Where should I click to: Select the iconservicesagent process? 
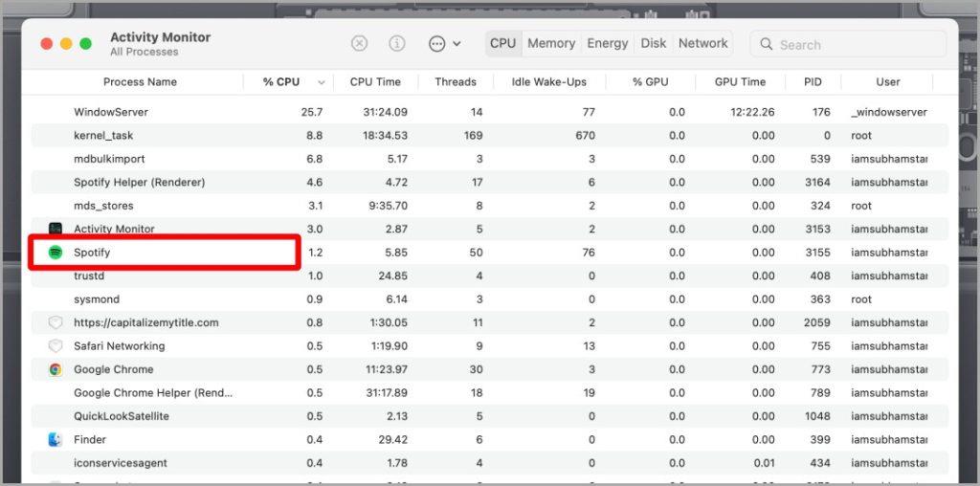tap(120, 463)
